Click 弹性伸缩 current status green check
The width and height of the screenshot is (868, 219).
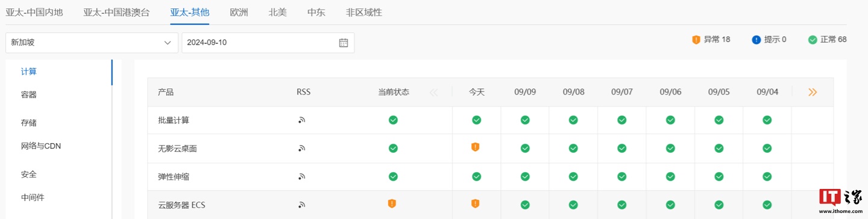pyautogui.click(x=393, y=176)
